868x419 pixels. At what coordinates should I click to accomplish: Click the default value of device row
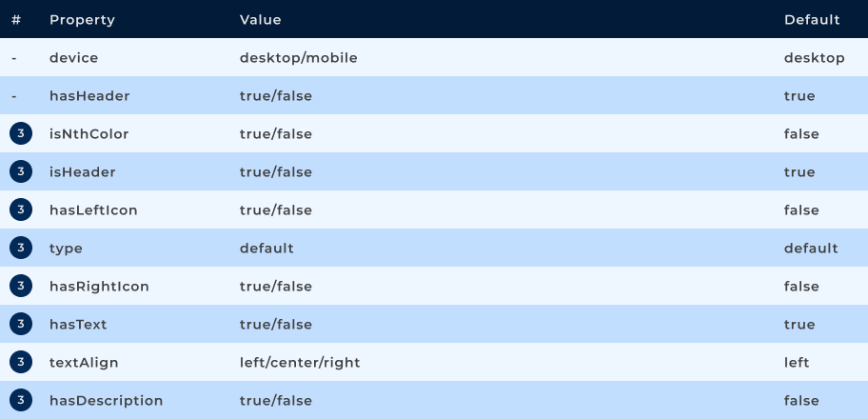pyautogui.click(x=814, y=58)
